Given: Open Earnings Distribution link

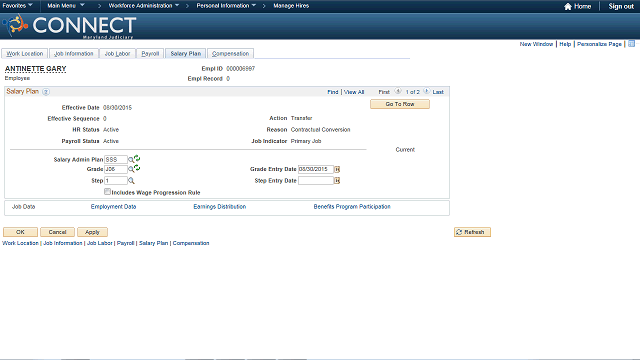Looking at the screenshot, I should [x=220, y=207].
